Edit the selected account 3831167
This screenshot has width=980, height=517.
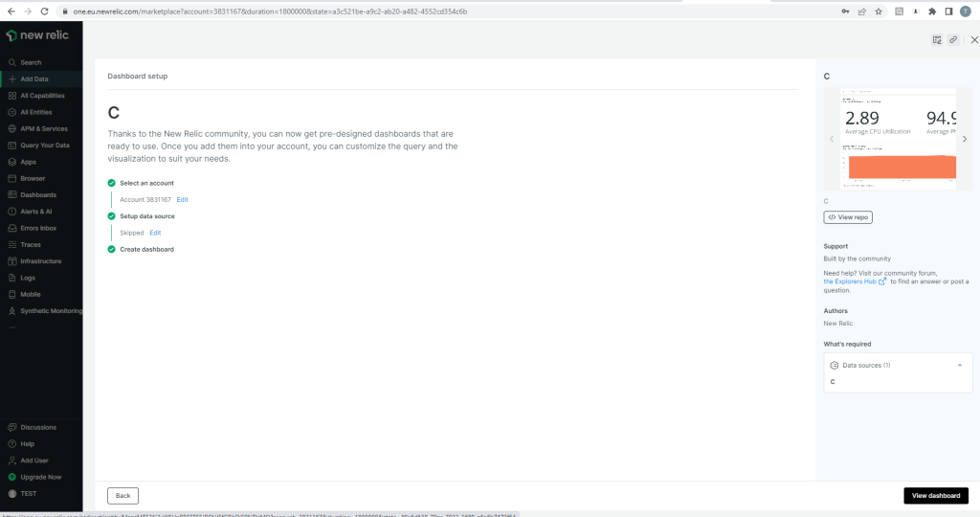(x=182, y=200)
